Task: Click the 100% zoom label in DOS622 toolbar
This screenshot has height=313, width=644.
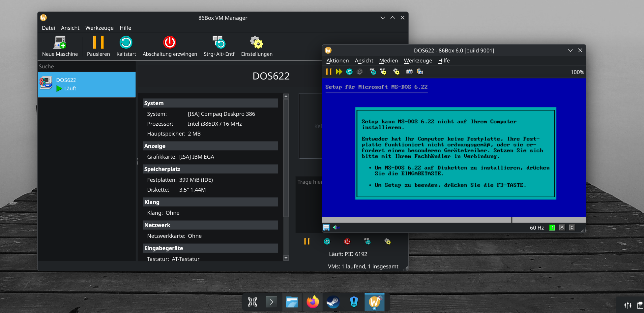Action: point(577,72)
